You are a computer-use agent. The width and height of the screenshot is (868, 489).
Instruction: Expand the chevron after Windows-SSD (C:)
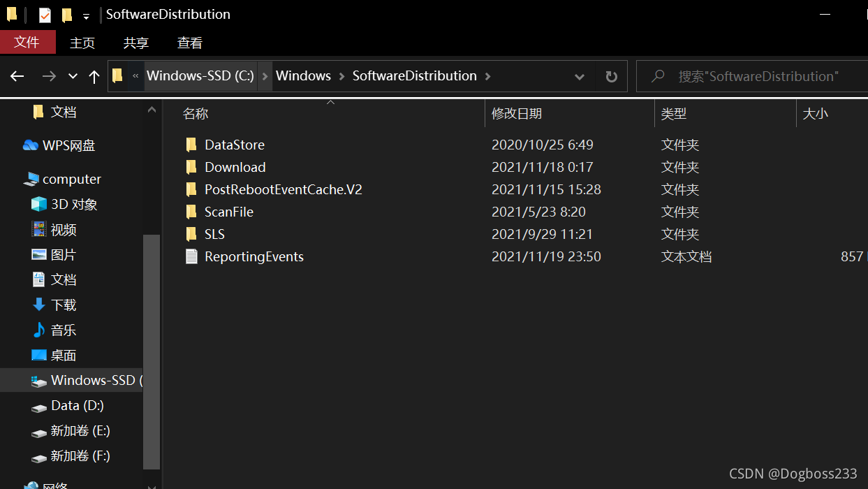point(265,76)
